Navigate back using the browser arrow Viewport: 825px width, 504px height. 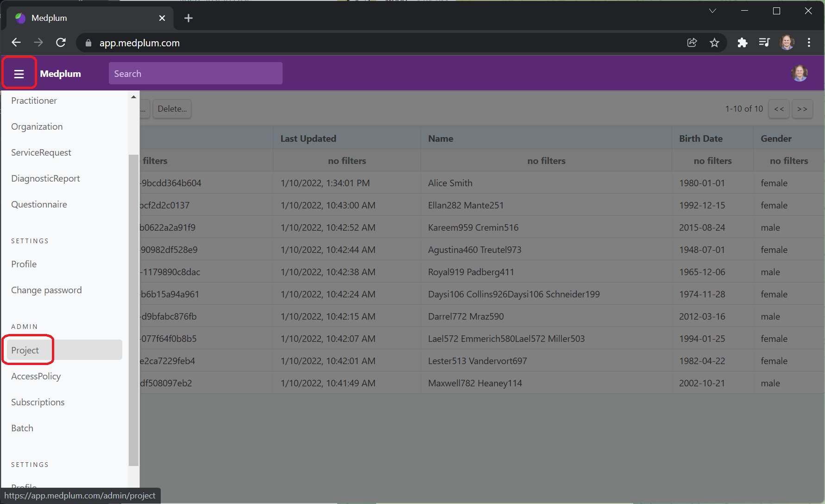[16, 42]
